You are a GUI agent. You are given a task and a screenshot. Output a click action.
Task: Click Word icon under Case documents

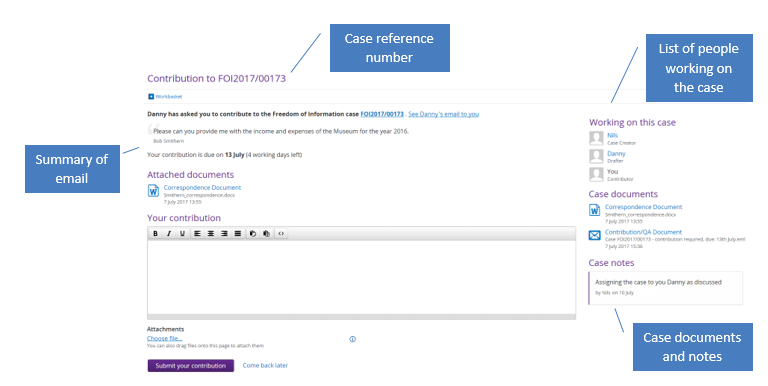(595, 210)
